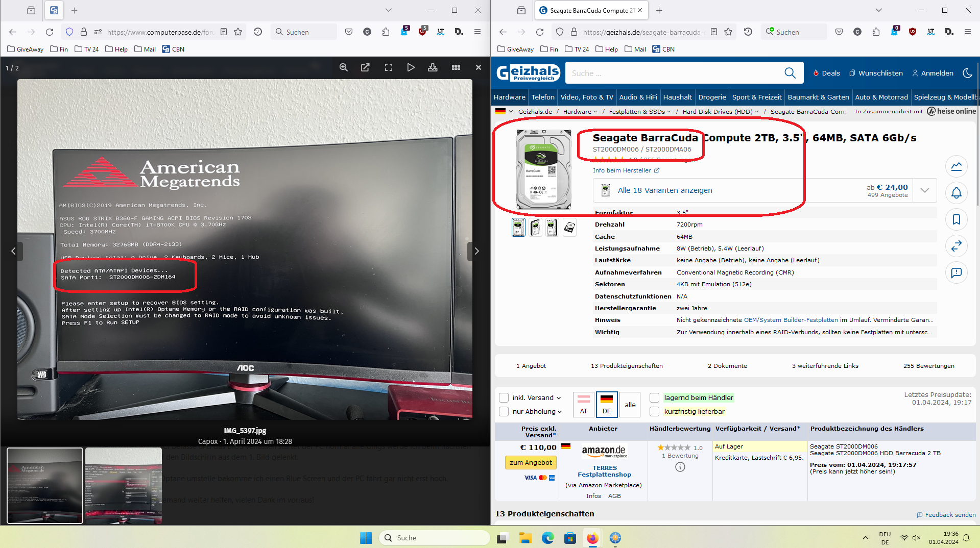Go to previous image in lightbox

click(14, 251)
